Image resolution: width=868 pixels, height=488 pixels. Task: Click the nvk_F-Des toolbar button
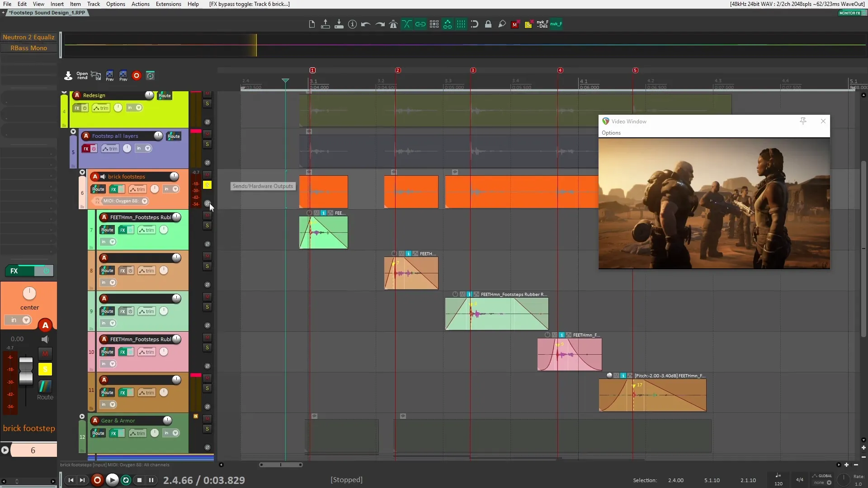(542, 24)
